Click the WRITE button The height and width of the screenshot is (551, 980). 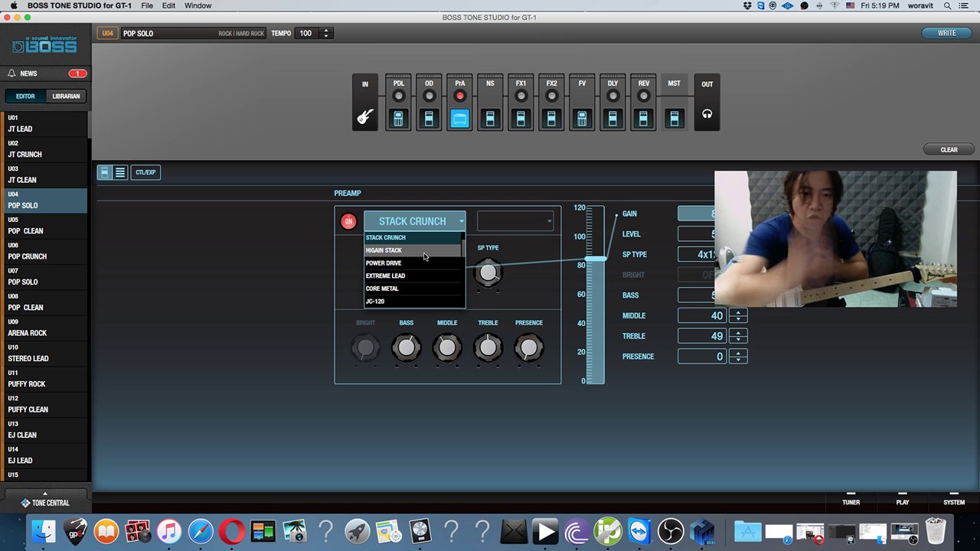(947, 33)
